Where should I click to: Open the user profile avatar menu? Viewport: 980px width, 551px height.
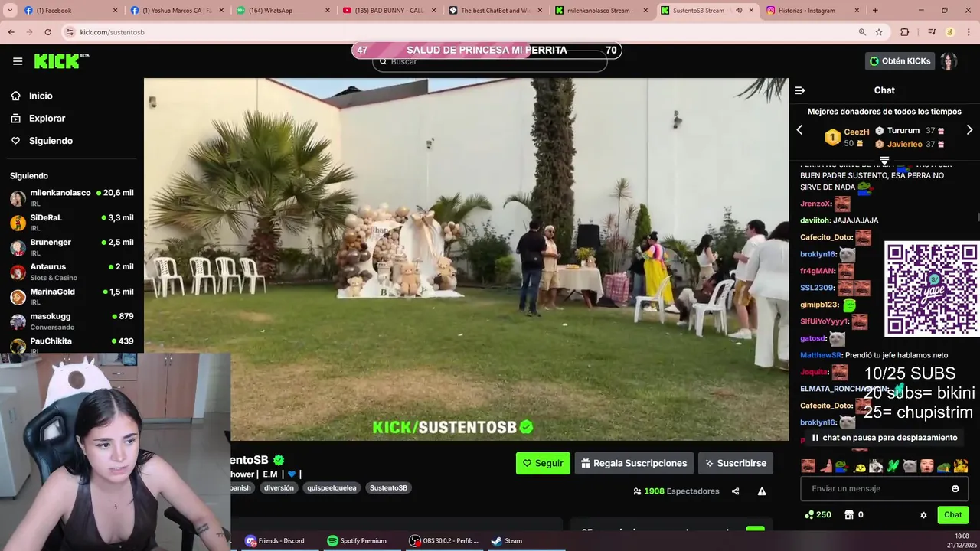(x=949, y=61)
